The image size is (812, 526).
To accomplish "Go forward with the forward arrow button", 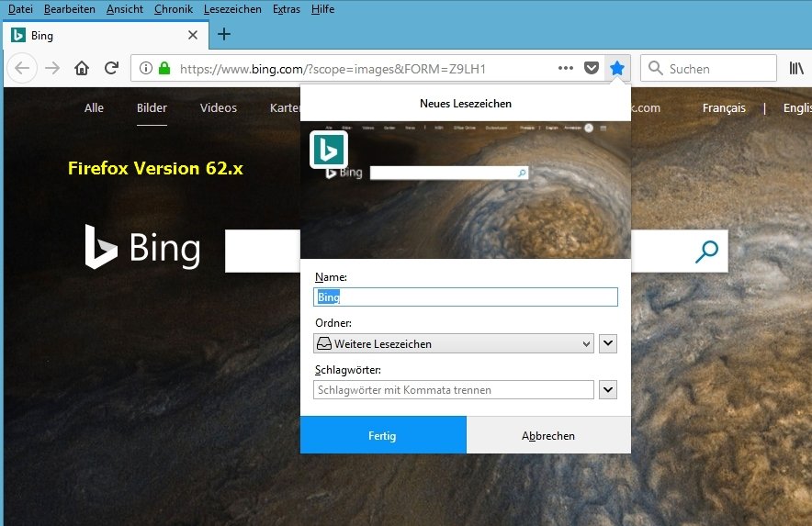I will [52, 68].
